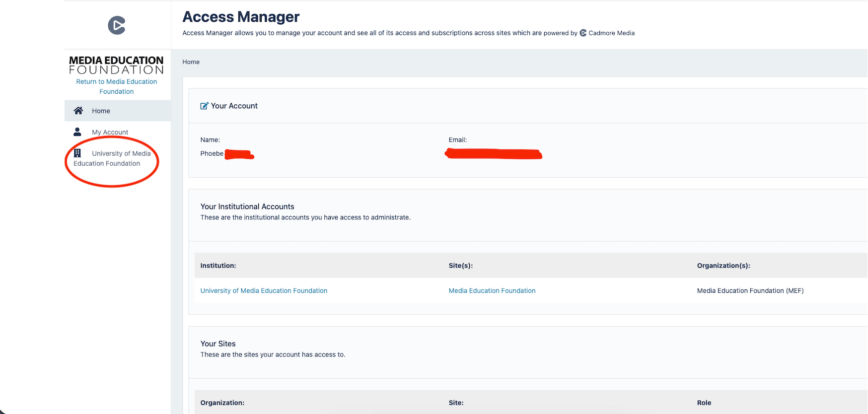Click the Cadmore Media logo in header
The height and width of the screenshot is (414, 868).
point(583,33)
